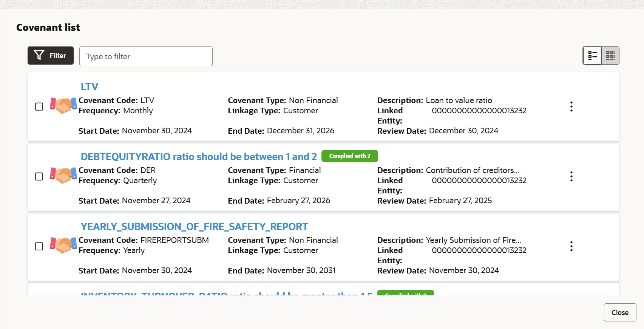
Task: Focus the Type to filter field
Action: coord(146,56)
